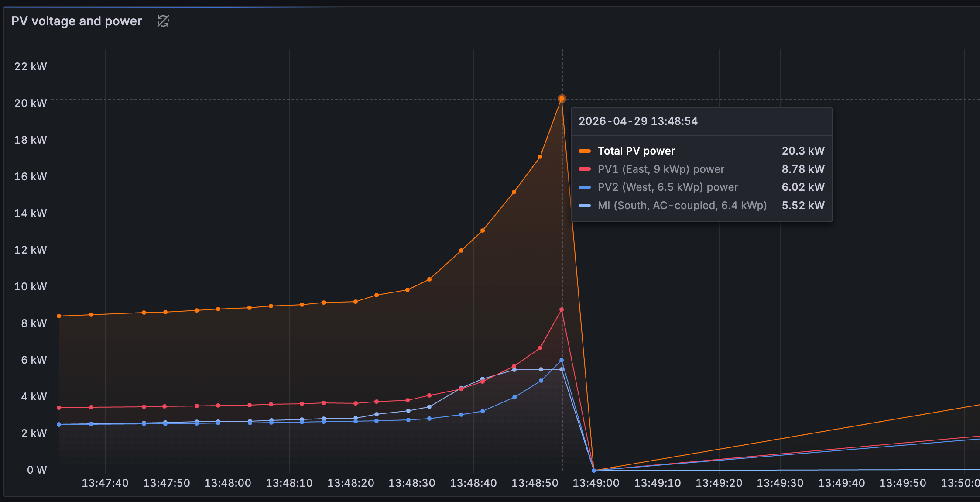Click the highlighted orange peak point at 20.3 kW
The height and width of the screenshot is (502, 980).
click(x=562, y=99)
